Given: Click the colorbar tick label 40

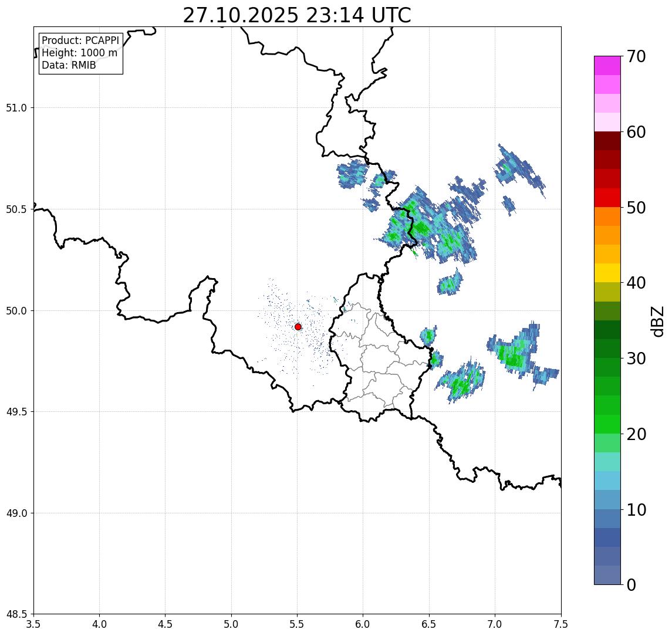Looking at the screenshot, I should 636,283.
